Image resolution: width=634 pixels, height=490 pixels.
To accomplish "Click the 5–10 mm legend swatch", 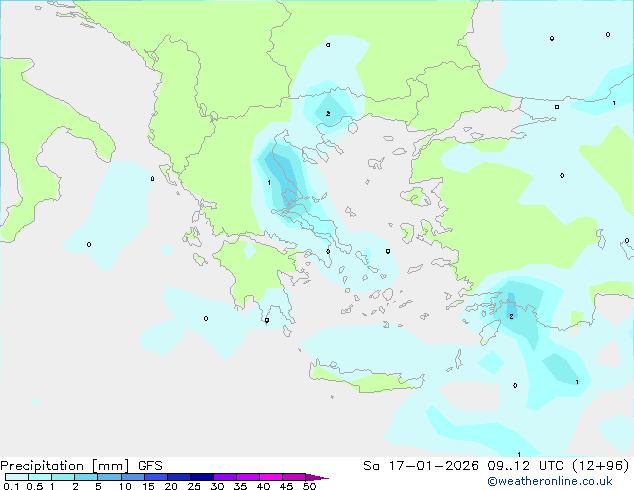I will (x=109, y=477).
